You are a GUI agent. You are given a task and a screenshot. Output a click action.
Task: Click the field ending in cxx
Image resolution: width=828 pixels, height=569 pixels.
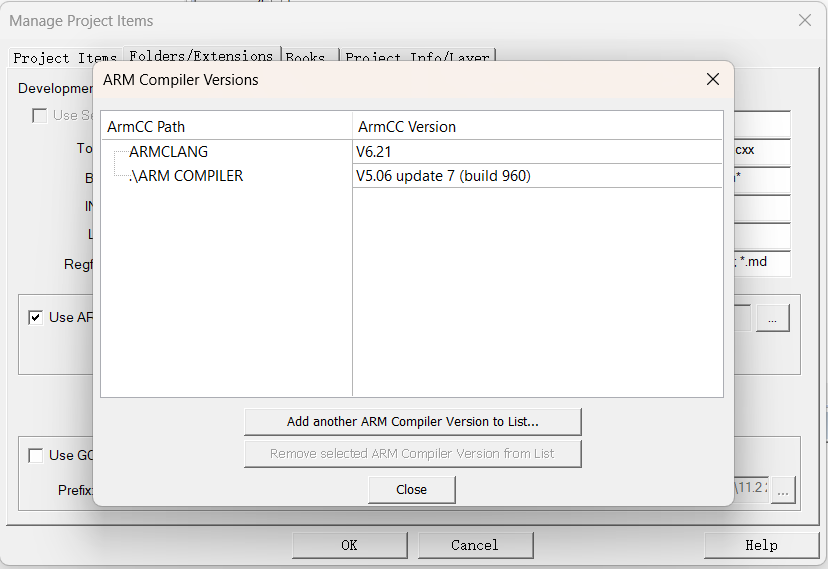click(x=761, y=151)
